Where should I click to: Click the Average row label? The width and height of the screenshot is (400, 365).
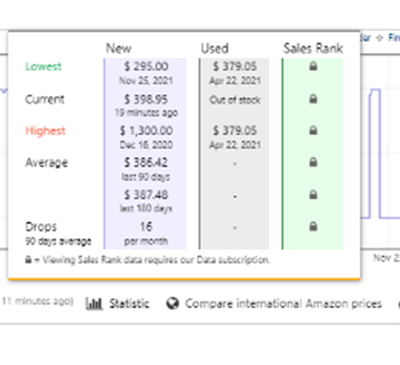coord(47,163)
